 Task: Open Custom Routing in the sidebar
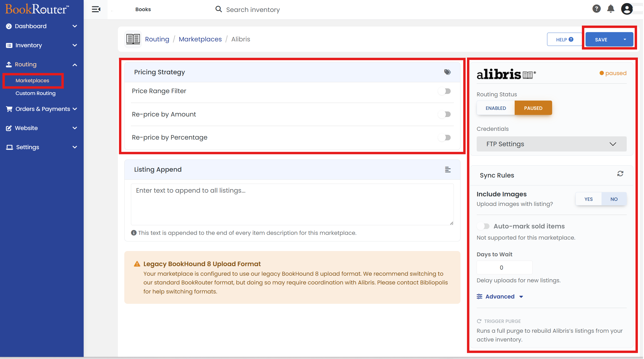tap(36, 93)
